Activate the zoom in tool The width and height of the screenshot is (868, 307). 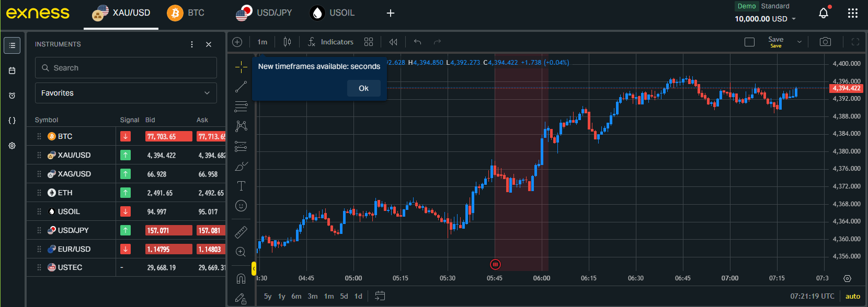click(241, 252)
